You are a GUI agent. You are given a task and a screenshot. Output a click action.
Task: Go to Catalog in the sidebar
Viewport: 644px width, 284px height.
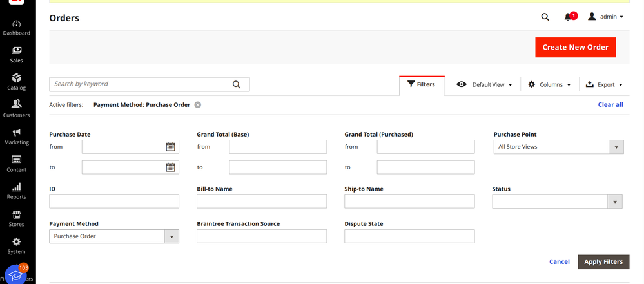(x=17, y=82)
